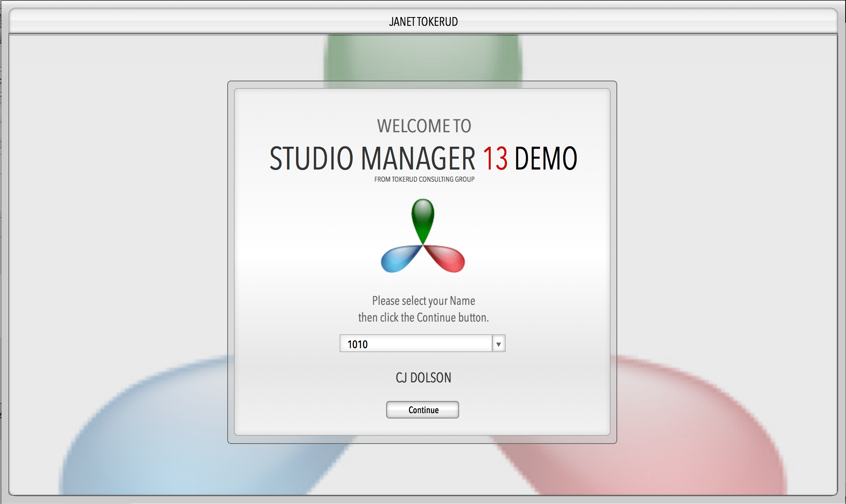The image size is (846, 504).
Task: Click the JANET TOKERUD title bar text
Action: point(423,22)
